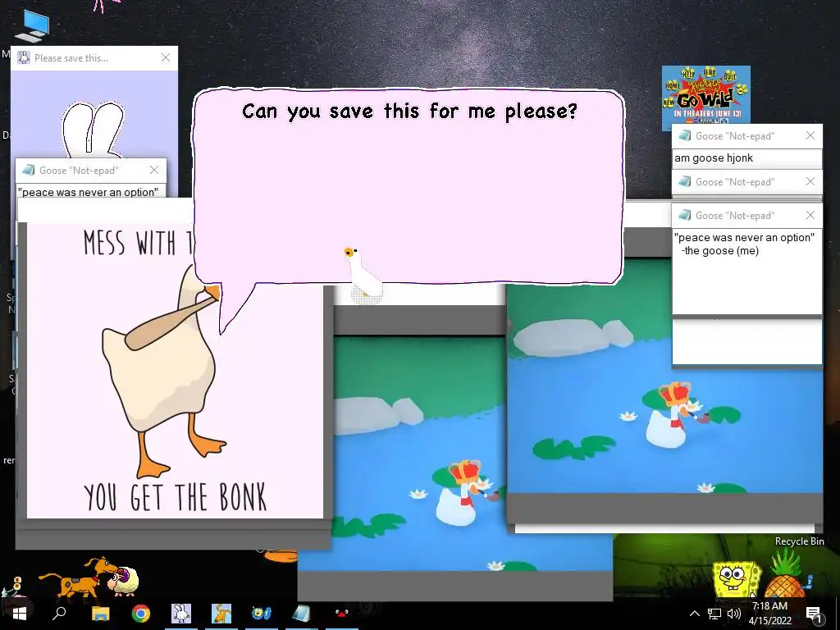Open the clock showing 7:18 AM
This screenshot has width=840, height=630.
769,614
